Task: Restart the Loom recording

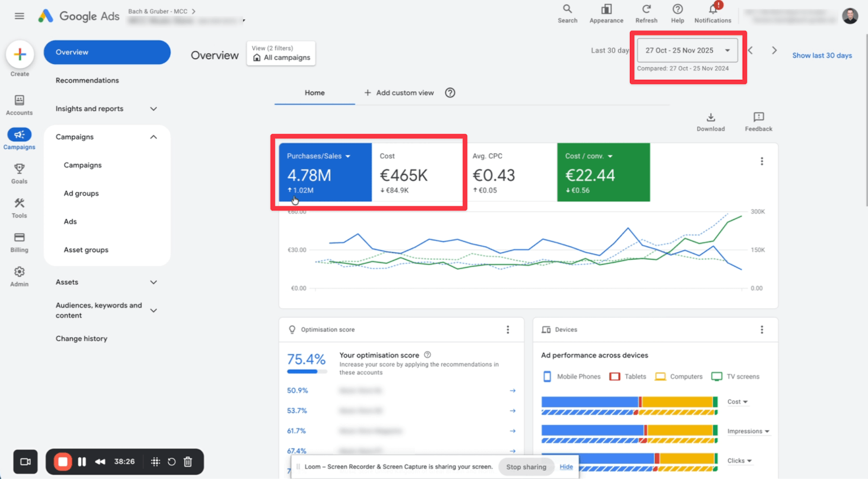Action: click(171, 462)
